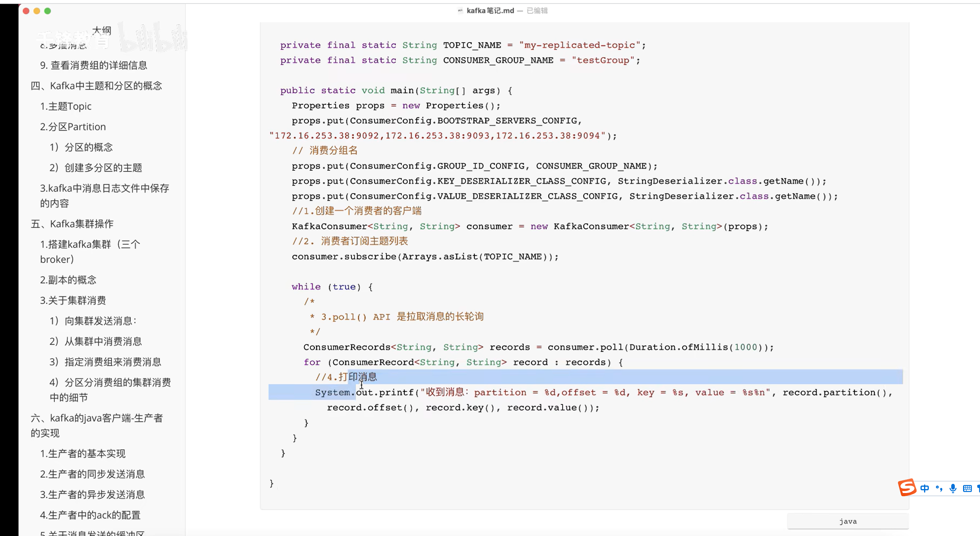Open the java code language selector
This screenshot has width=980, height=536.
pyautogui.click(x=848, y=521)
